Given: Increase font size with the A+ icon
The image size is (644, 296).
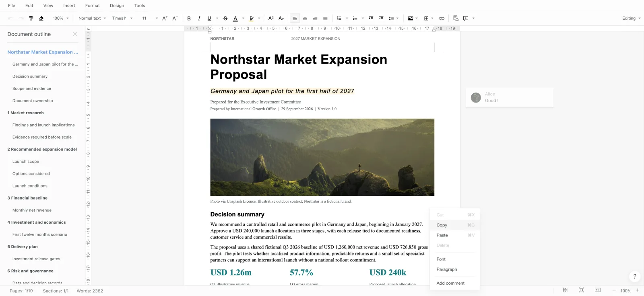Looking at the screenshot, I should tap(165, 18).
